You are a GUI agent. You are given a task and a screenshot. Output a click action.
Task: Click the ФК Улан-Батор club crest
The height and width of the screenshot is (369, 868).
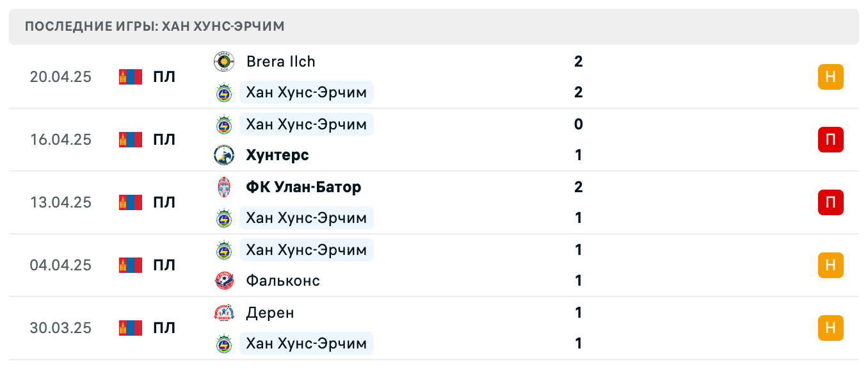(x=224, y=187)
